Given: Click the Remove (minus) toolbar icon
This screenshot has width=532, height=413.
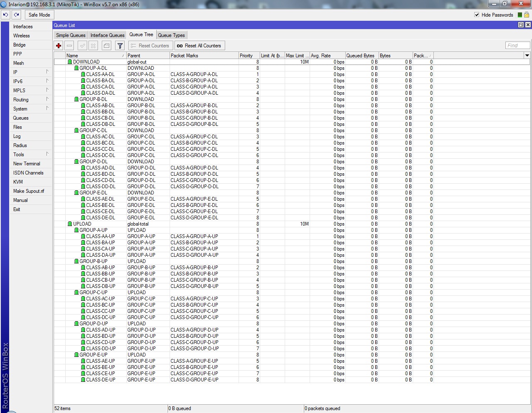Looking at the screenshot, I should coord(69,46).
